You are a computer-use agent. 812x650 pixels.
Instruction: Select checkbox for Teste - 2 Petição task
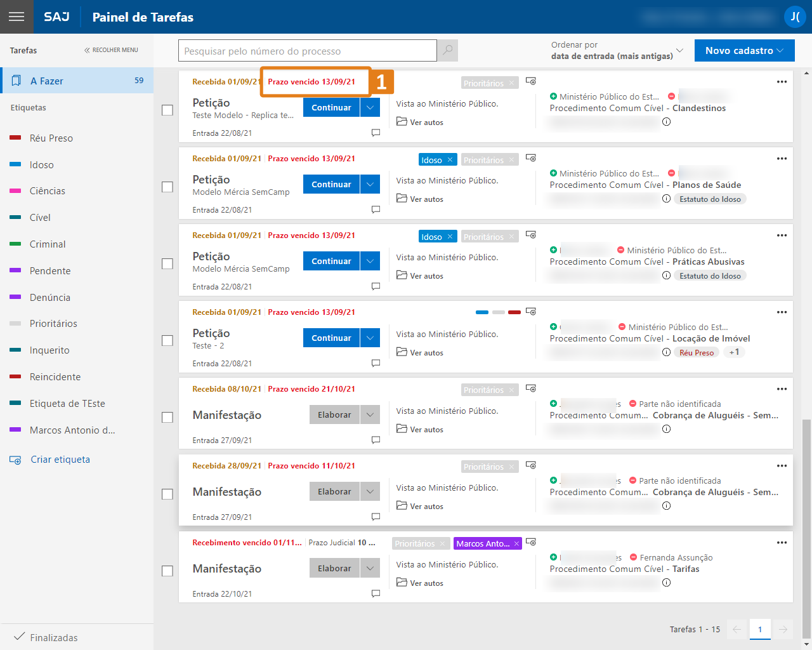[x=167, y=340]
